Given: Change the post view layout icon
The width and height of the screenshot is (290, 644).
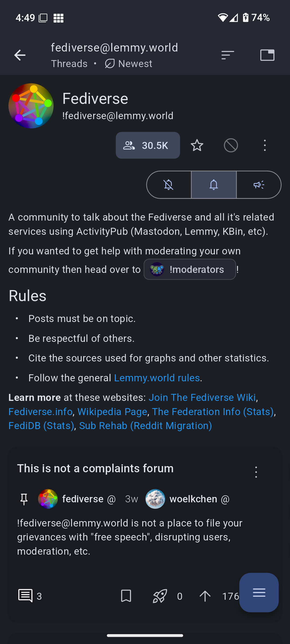Looking at the screenshot, I should pos(267,55).
